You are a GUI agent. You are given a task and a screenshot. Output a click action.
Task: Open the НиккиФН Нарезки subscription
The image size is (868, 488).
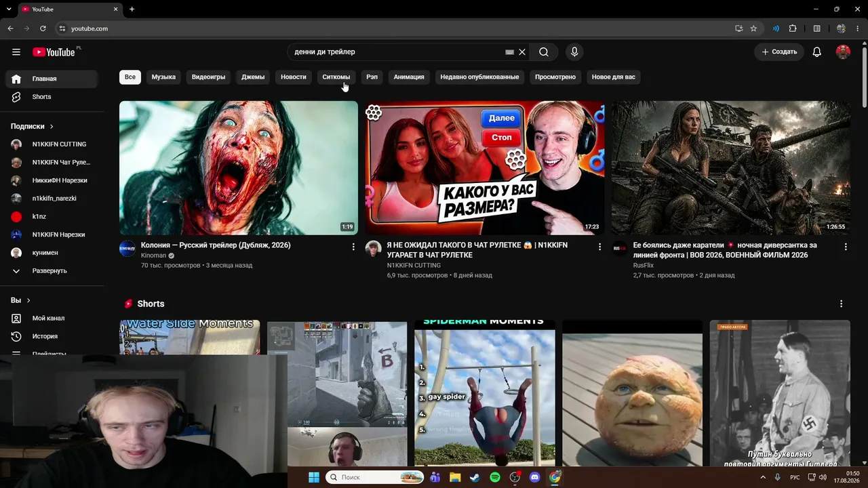(x=52, y=180)
